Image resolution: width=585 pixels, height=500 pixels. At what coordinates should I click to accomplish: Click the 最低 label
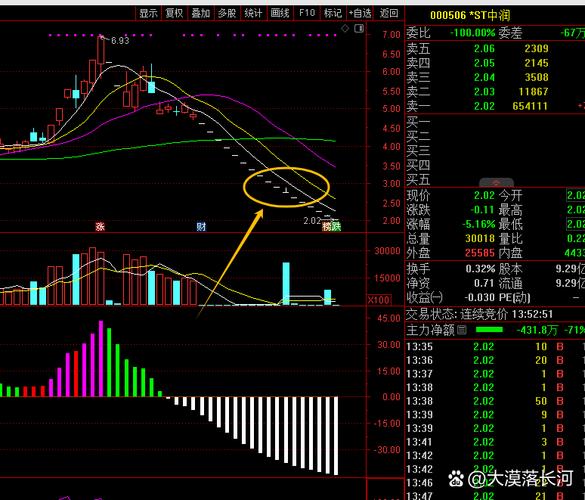click(511, 224)
